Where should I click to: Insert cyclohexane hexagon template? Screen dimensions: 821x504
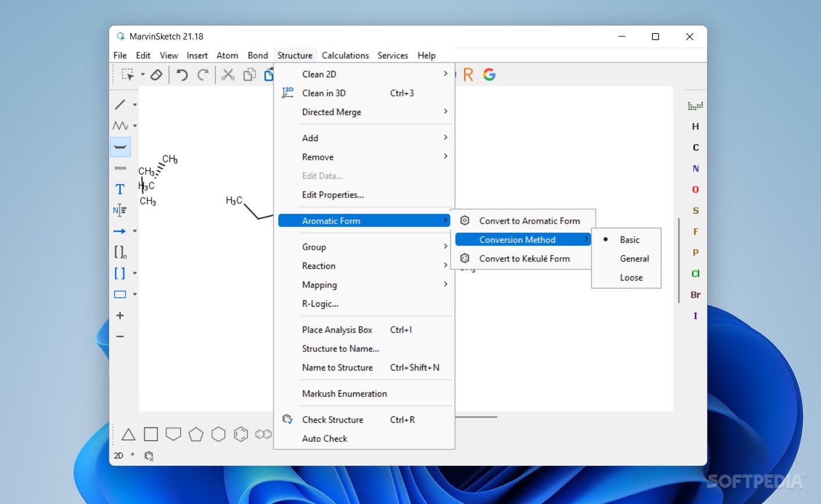(218, 434)
